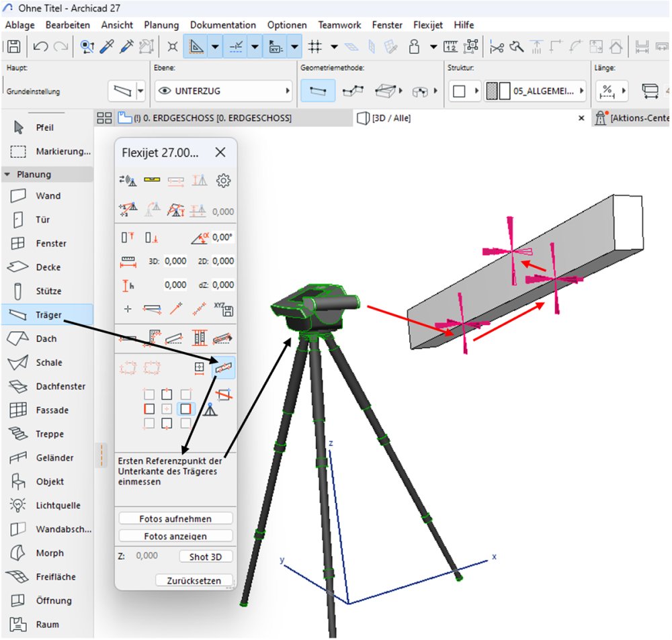The height and width of the screenshot is (640, 672).
Task: Collapse the Planung toolbox section
Action: (7, 175)
